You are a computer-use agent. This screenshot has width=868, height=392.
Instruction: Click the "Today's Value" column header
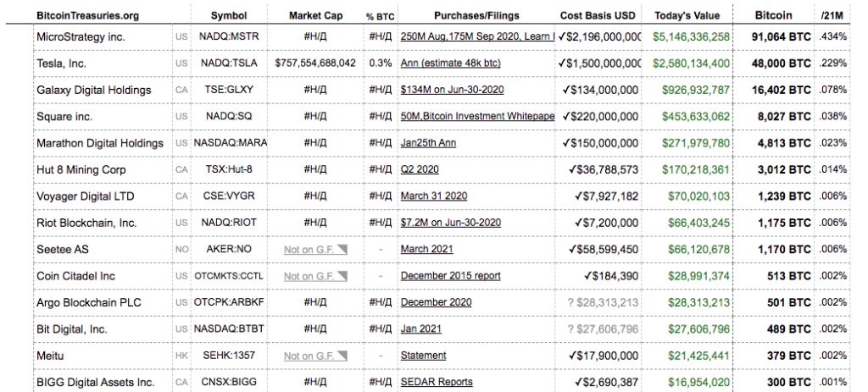[x=687, y=15]
